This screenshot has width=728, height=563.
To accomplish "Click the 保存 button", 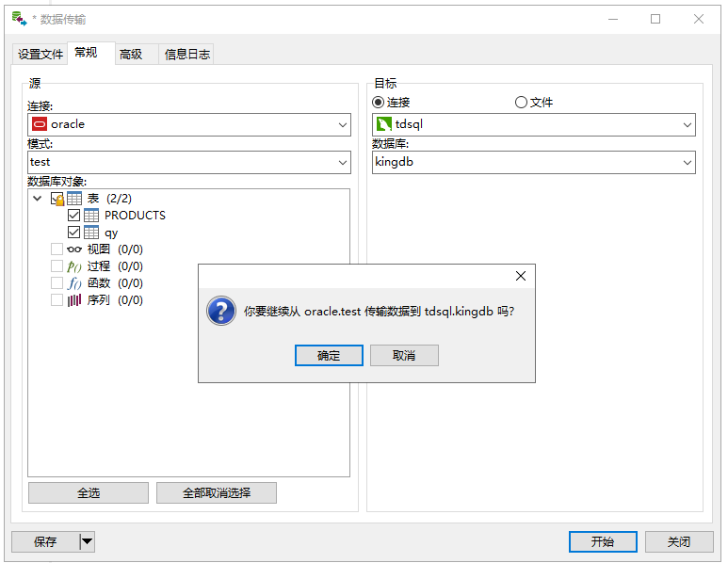I will pos(45,541).
